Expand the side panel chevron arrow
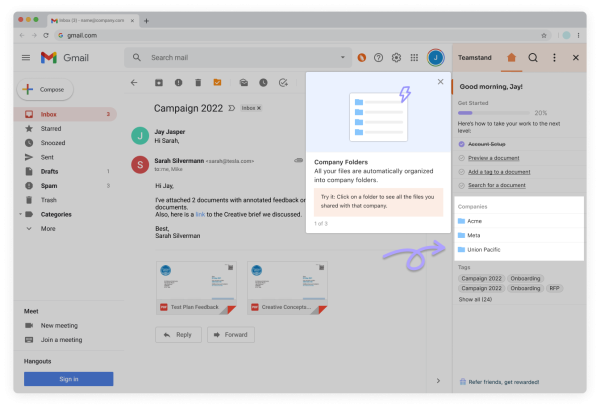The image size is (600, 408). pos(438,380)
